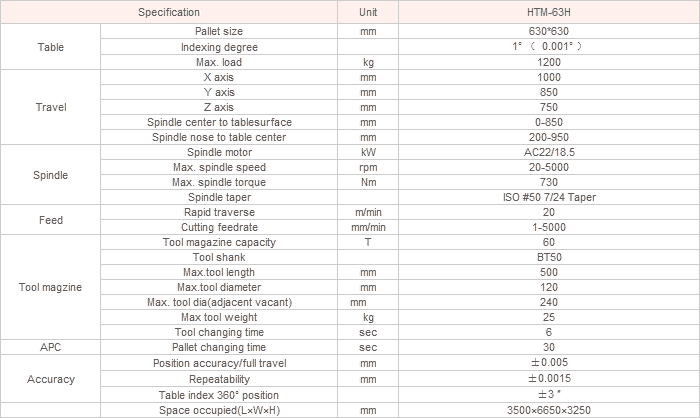
Task: Click the Pallet size value 630*630
Action: (549, 31)
